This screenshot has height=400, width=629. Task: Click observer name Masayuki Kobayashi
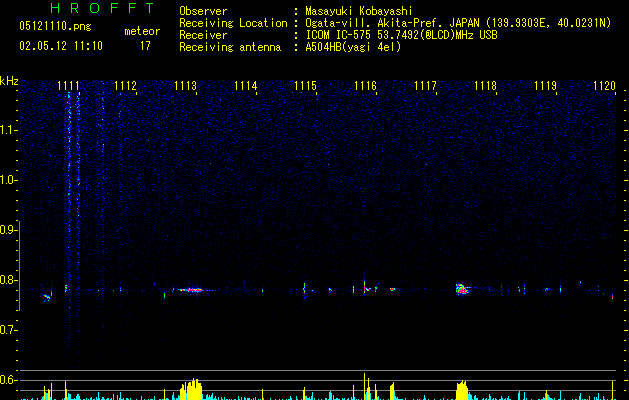(x=359, y=11)
